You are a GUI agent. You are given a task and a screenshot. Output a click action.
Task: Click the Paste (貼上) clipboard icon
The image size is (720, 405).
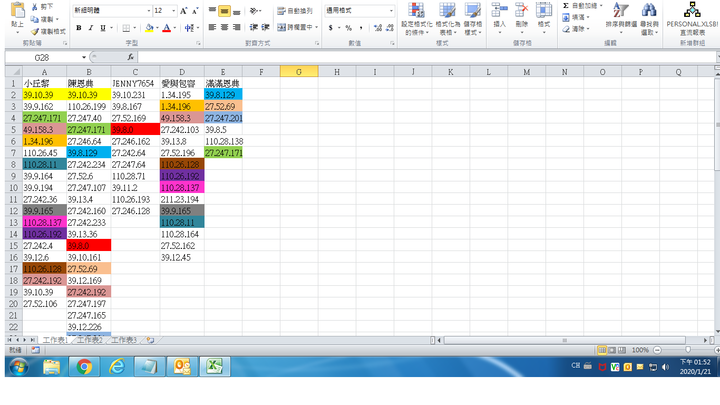pyautogui.click(x=17, y=11)
